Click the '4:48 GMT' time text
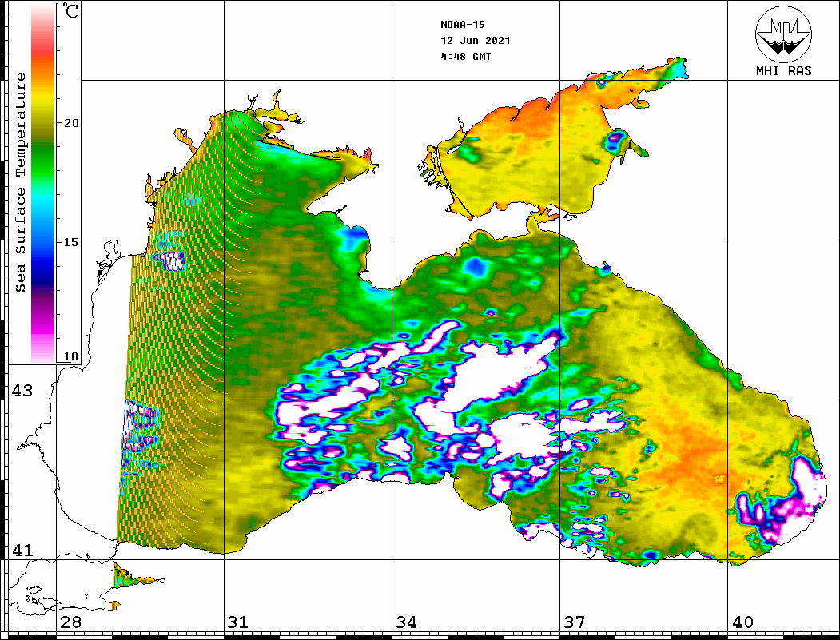This screenshot has height=640, width=840. 465,56
